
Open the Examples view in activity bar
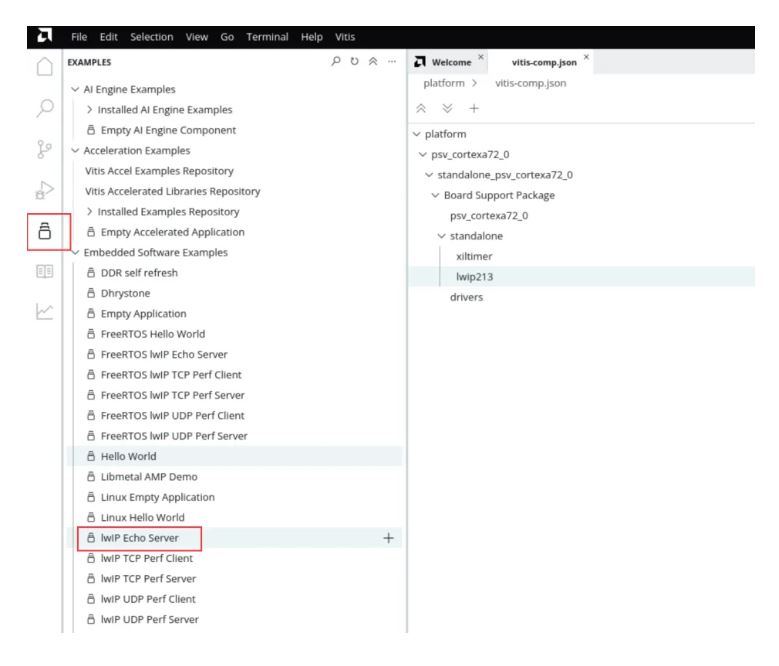pyautogui.click(x=45, y=231)
